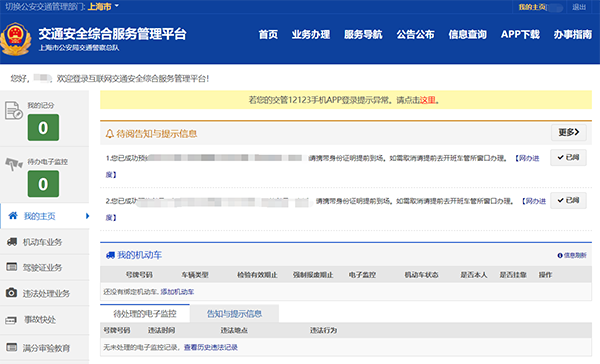Image resolution: width=600 pixels, height=364 pixels.
Task: Select 满分审验教育 in the sidebar
Action: 44,348
